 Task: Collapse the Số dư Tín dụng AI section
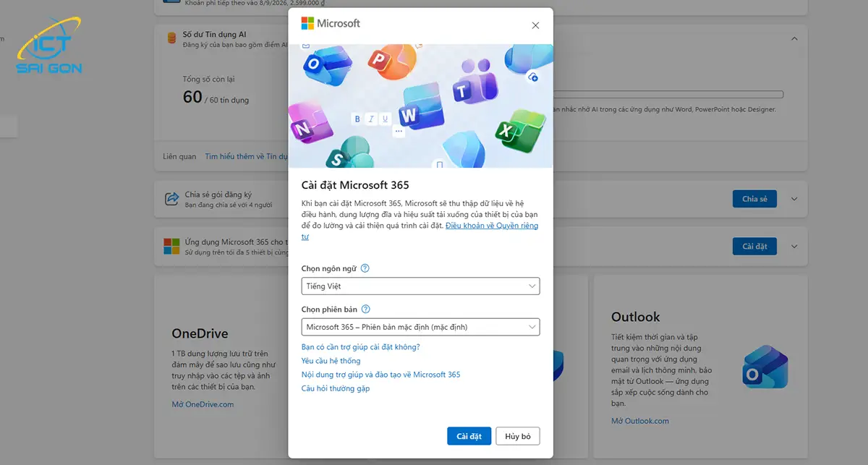pos(794,38)
